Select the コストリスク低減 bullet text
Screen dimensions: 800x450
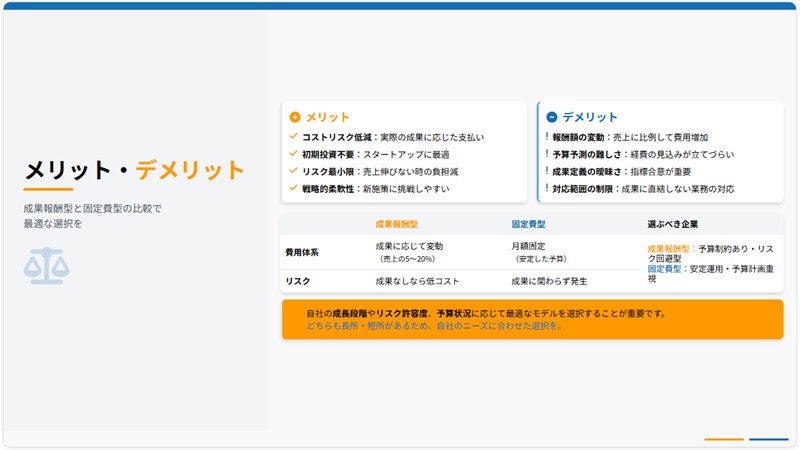(x=393, y=137)
